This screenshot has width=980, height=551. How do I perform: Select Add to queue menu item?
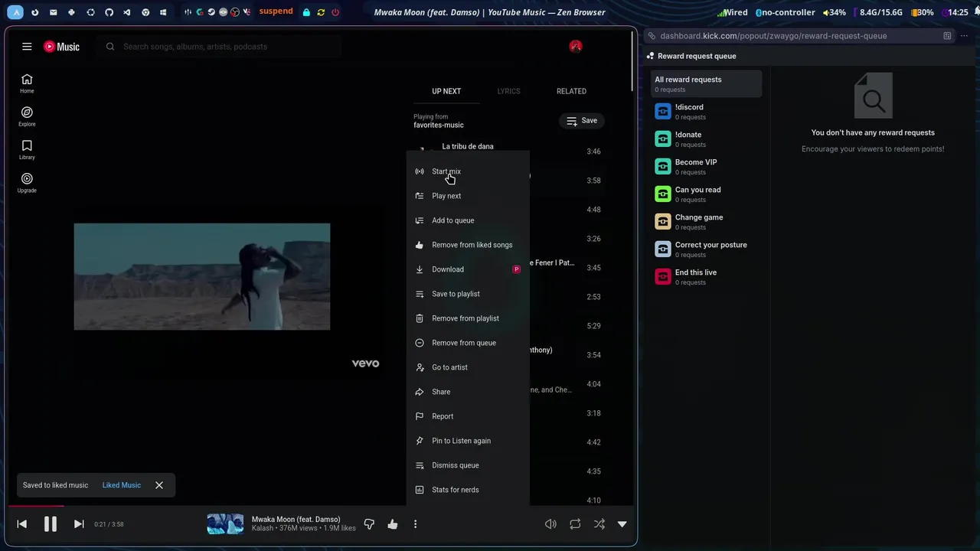468,220
